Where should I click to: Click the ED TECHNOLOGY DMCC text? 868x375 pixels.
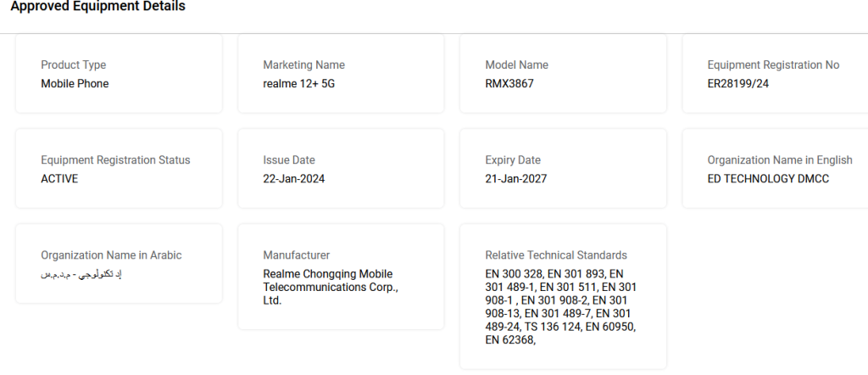point(768,179)
